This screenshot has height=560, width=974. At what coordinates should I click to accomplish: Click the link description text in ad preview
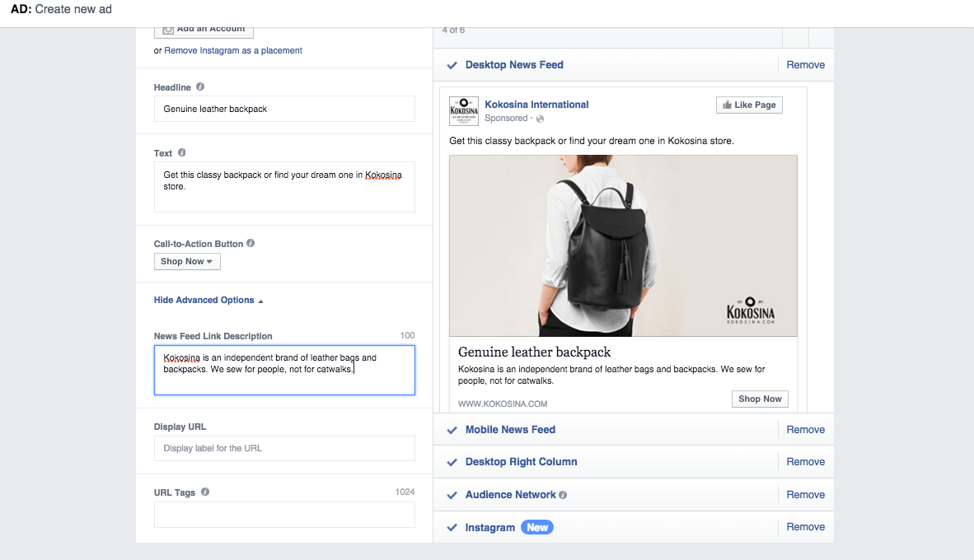click(x=611, y=375)
